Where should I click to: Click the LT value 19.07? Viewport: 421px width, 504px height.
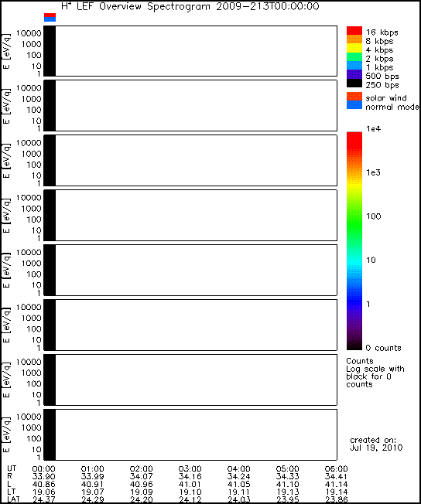click(92, 492)
